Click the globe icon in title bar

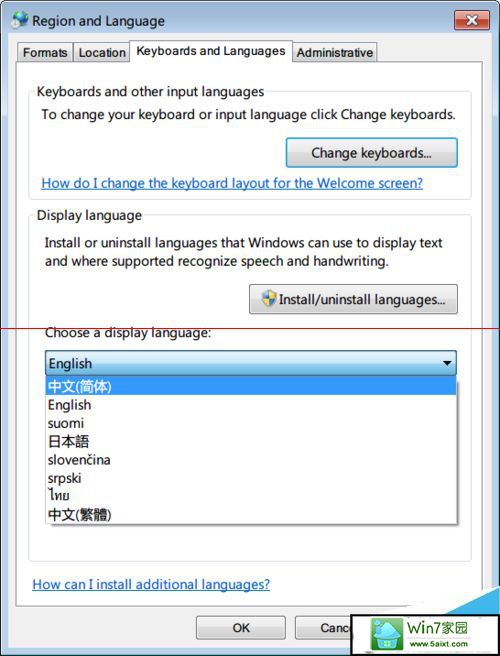pyautogui.click(x=20, y=20)
